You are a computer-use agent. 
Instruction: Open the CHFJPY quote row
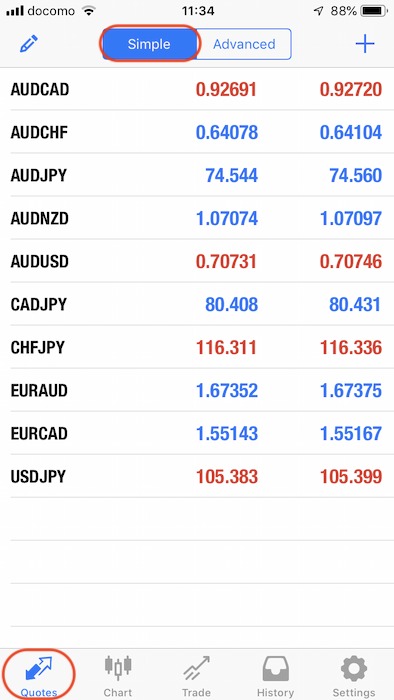[x=197, y=347]
